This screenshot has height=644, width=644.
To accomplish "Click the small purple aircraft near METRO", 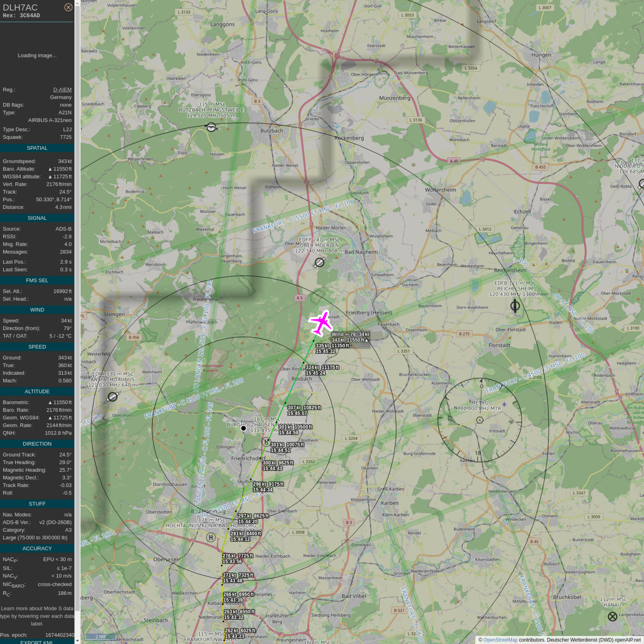I will point(504,404).
